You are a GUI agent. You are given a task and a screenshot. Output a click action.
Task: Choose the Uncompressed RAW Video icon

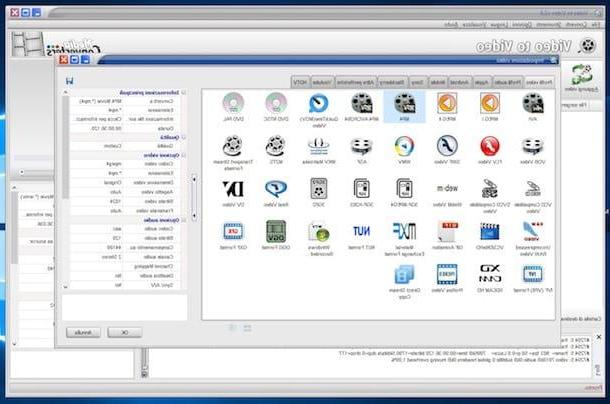tap(533, 232)
